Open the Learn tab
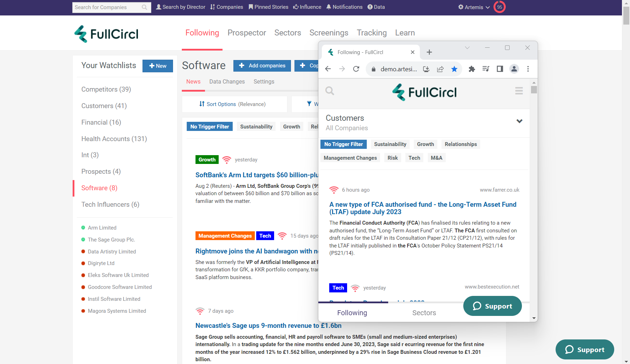This screenshot has height=364, width=630. [405, 33]
